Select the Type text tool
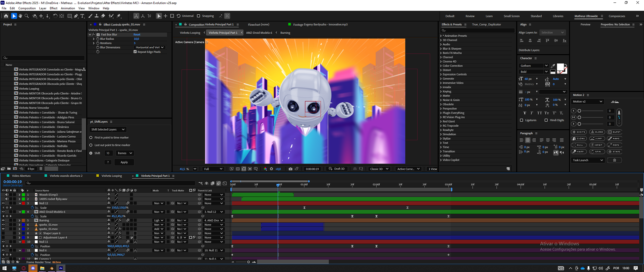Screen dimensions: 644x272 click(83, 16)
